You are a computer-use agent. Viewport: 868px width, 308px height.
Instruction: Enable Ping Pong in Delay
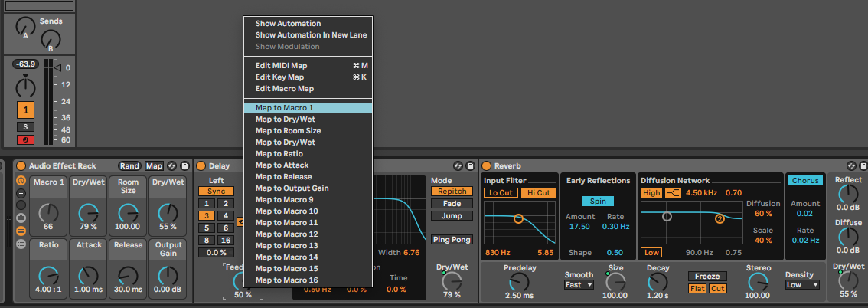[452, 240]
